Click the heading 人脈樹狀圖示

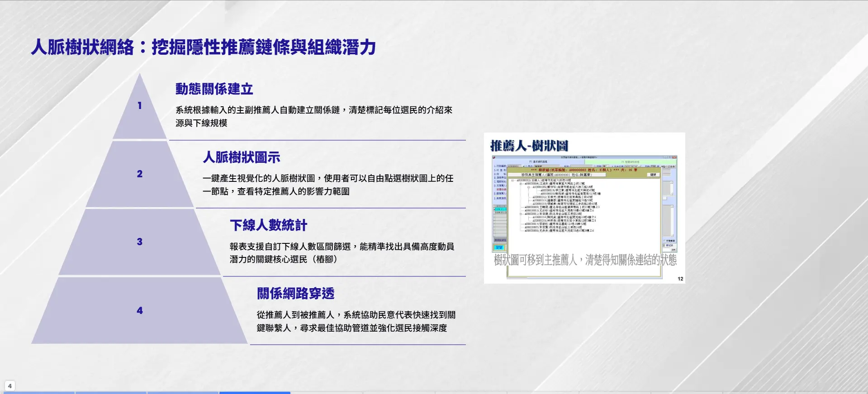(x=242, y=157)
